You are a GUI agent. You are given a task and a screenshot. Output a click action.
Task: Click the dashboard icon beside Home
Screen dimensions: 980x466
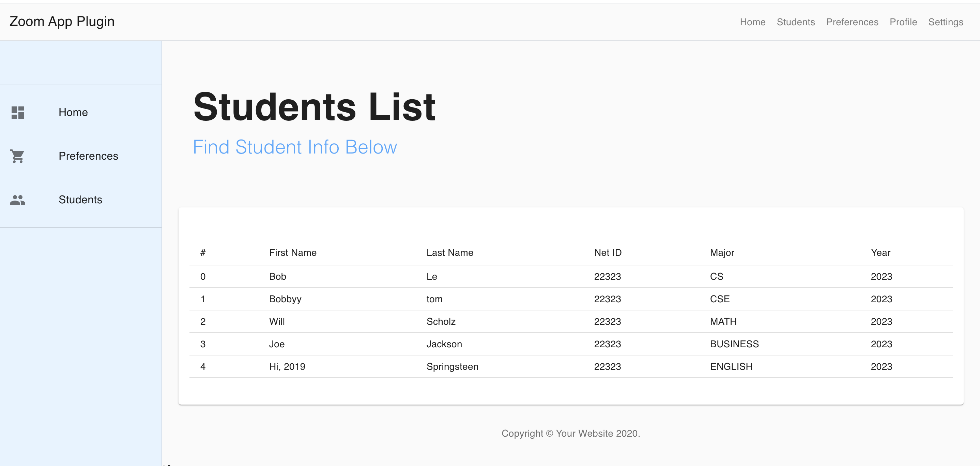17,112
